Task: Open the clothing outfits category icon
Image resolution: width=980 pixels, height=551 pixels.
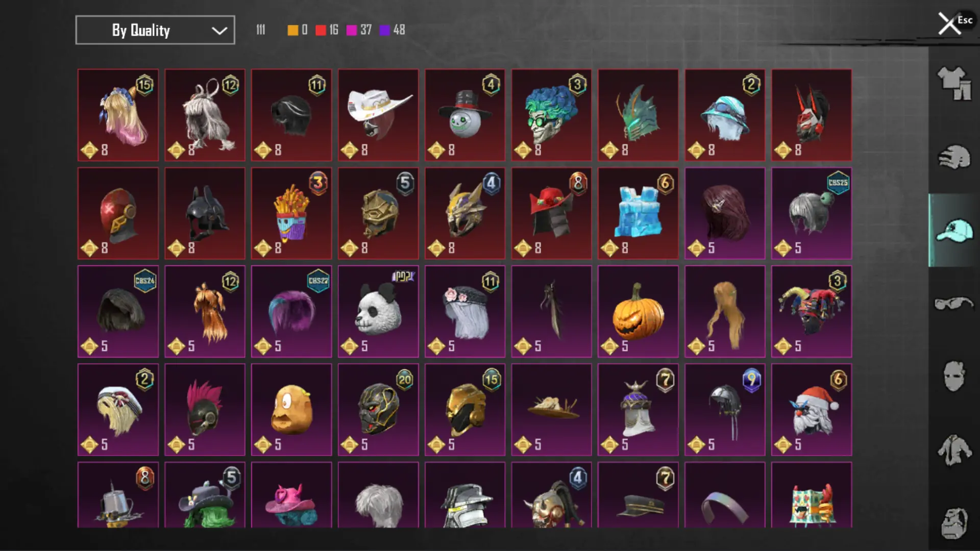Action: coord(953,83)
